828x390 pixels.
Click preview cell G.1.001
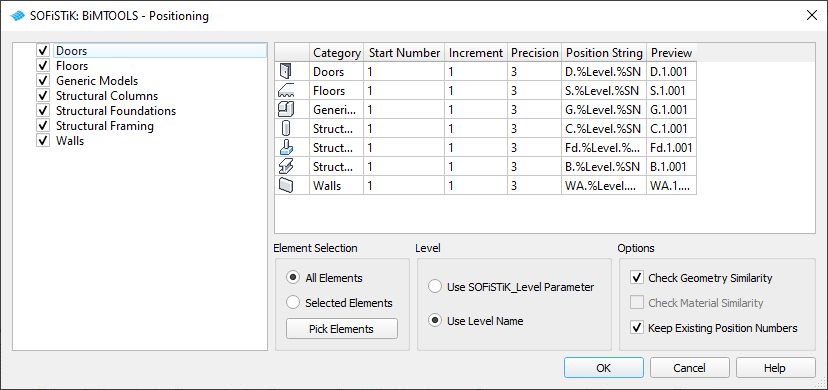coord(672,110)
